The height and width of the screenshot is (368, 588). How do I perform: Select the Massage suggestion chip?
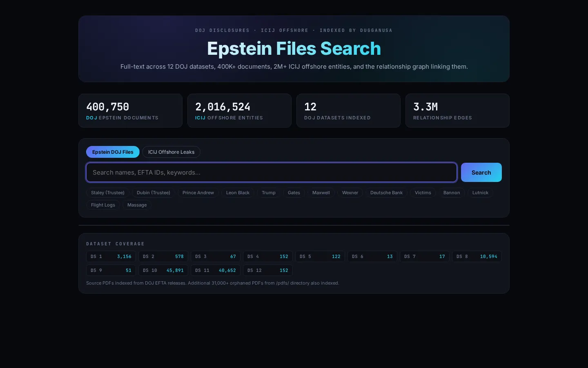point(137,205)
